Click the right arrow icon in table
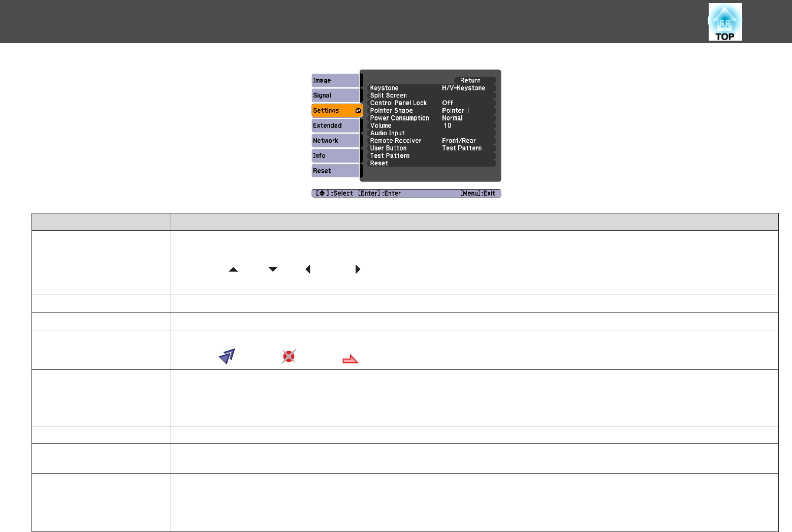Image resolution: width=792 pixels, height=532 pixels. click(358, 269)
